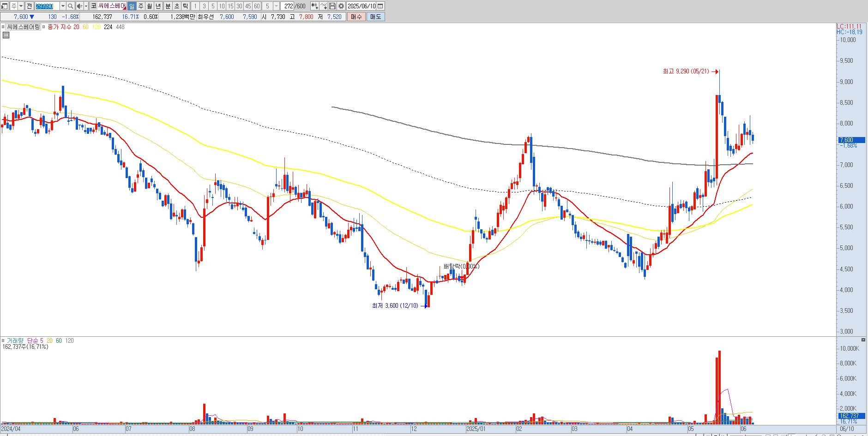Click the 최저 3,600 (12/10) label
The width and height of the screenshot is (868, 436).
(395, 305)
